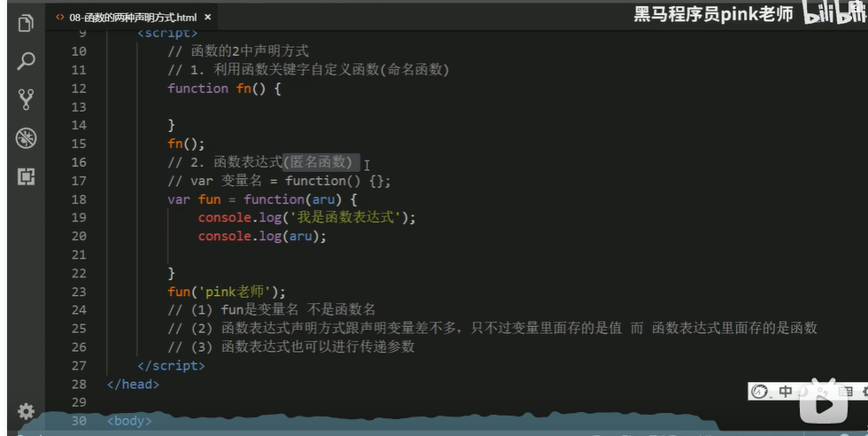Click line number 28 in the gutter
This screenshot has height=436, width=868.
tap(79, 384)
